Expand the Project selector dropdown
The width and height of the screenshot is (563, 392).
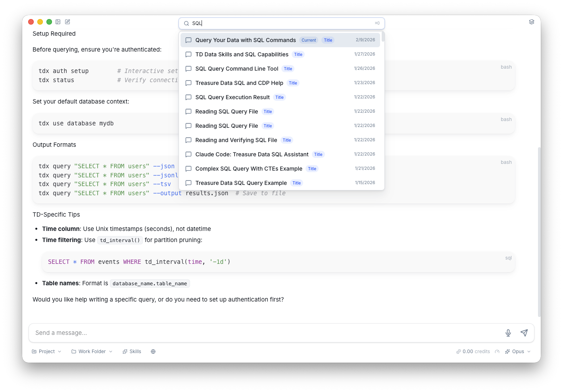coord(46,351)
